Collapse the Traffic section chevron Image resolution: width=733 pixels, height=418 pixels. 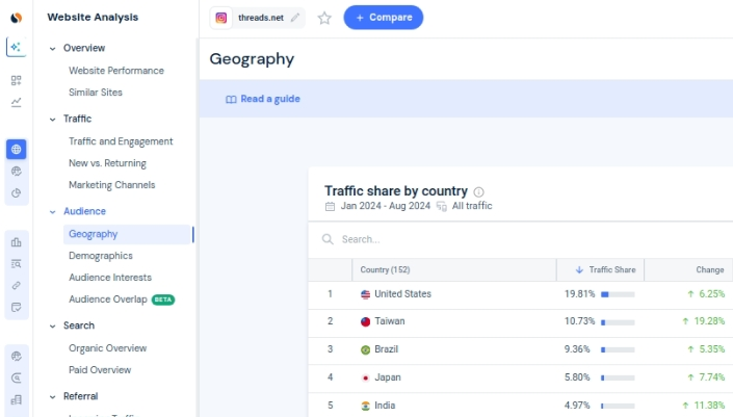(52, 119)
